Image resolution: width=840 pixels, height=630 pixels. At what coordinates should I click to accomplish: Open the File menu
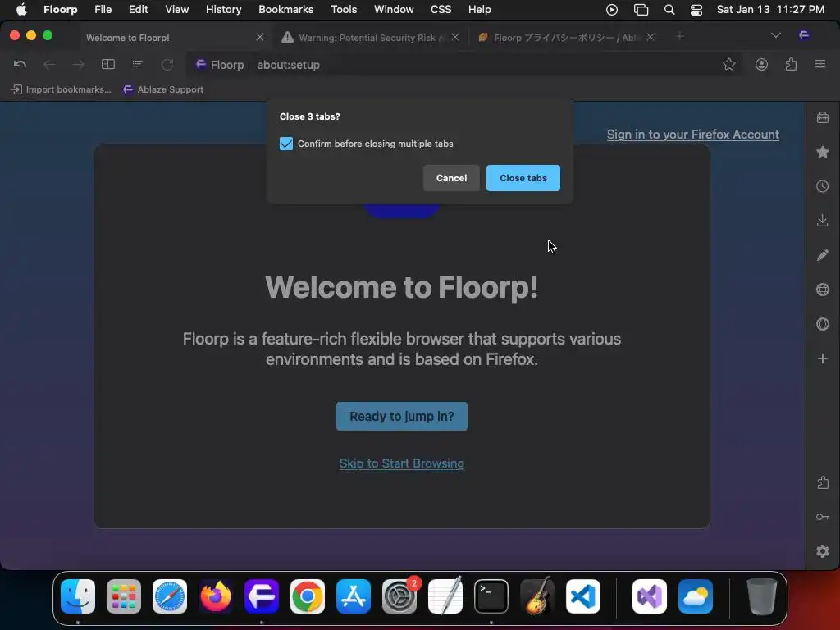tap(103, 10)
